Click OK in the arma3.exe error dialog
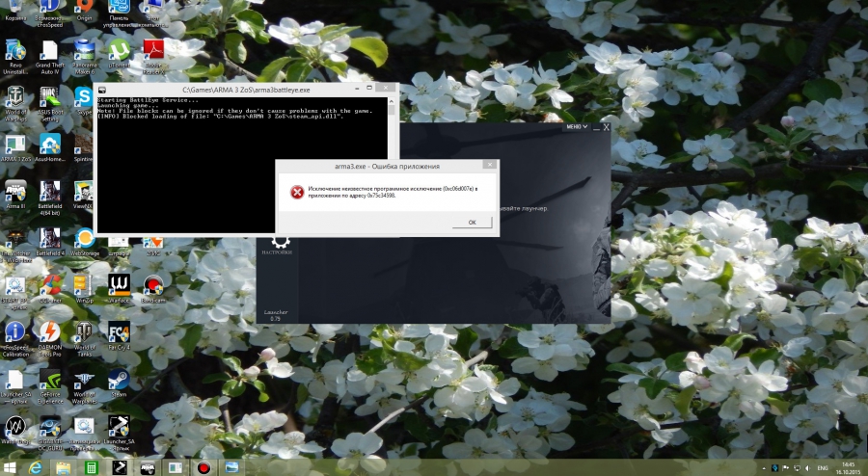Image resolution: width=868 pixels, height=476 pixels. [472, 223]
